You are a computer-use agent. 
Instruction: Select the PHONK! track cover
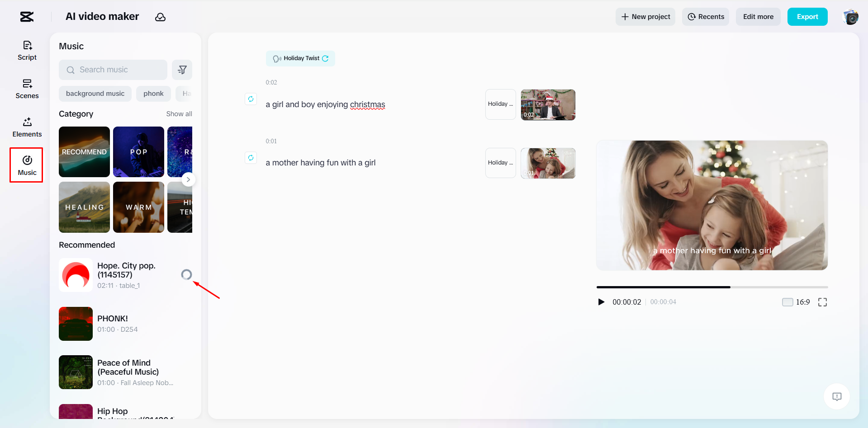coord(76,324)
